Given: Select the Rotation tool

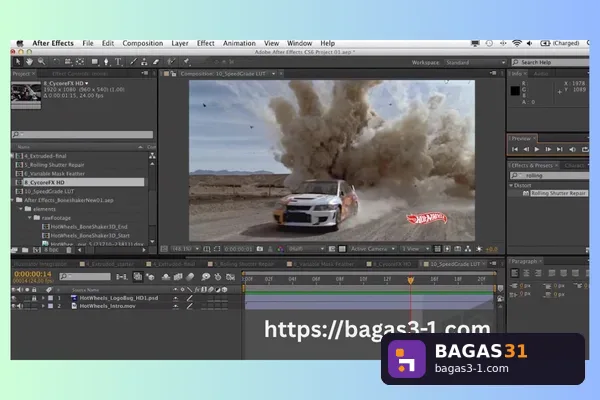Looking at the screenshot, I should click(56, 62).
